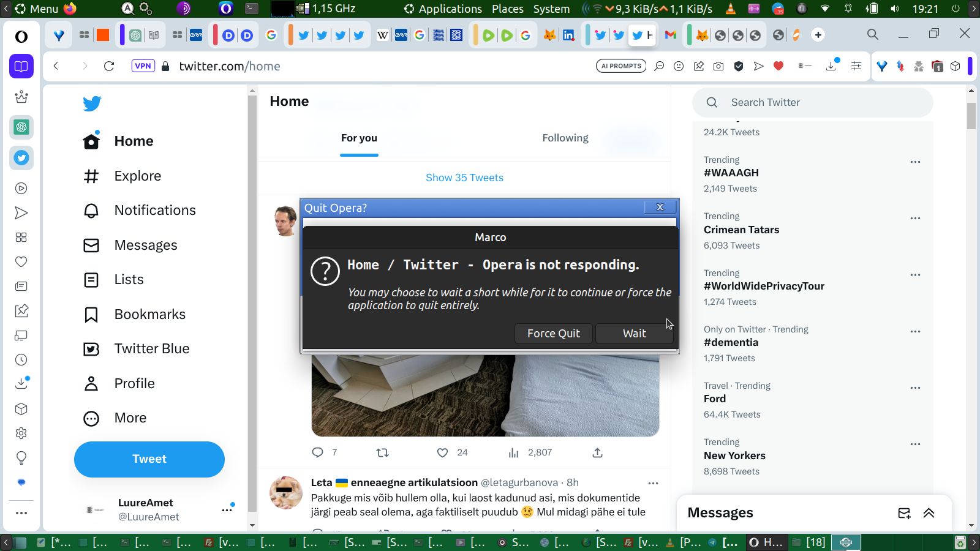Launch Firefox from the top panel
Screen dimensions: 980x551
pos(70,9)
